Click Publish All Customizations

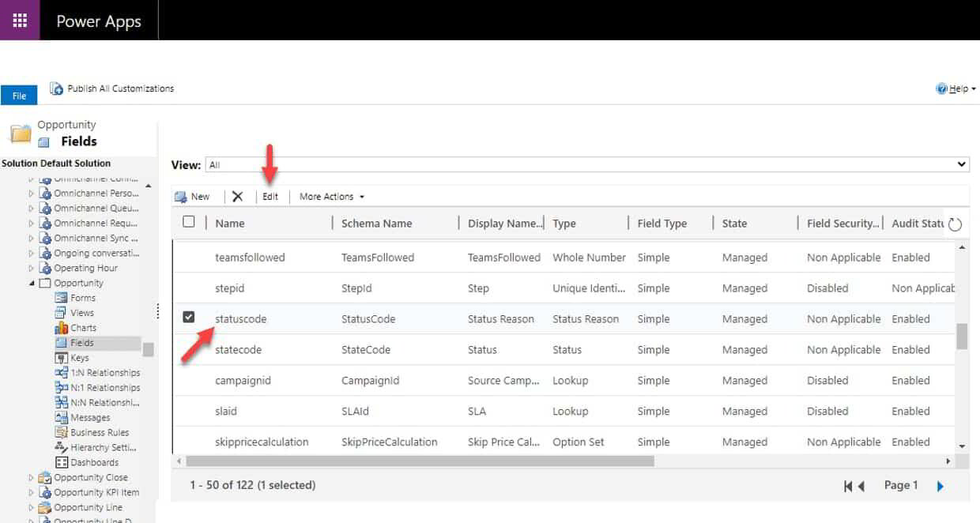[112, 88]
